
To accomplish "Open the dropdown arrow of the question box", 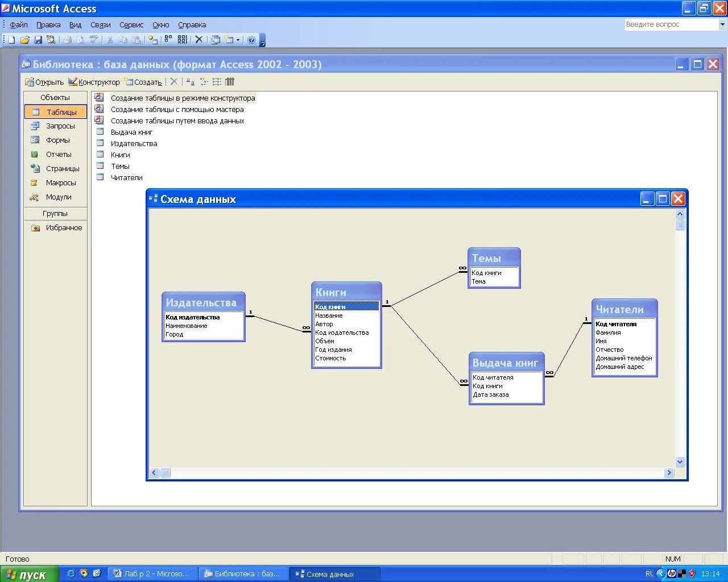I will [722, 24].
